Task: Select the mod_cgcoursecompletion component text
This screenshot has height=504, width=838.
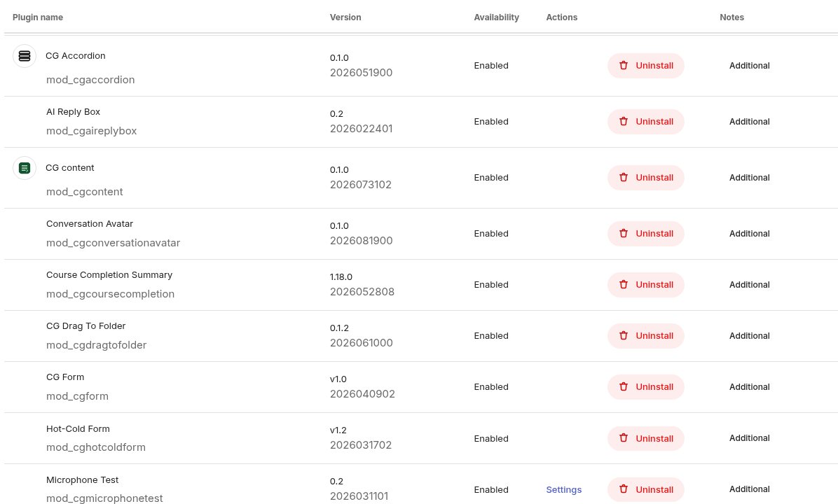Action: point(110,294)
